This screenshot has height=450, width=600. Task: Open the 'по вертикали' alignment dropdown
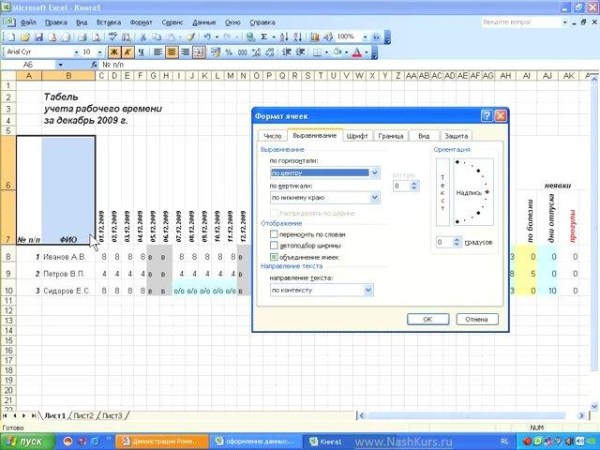pyautogui.click(x=375, y=197)
